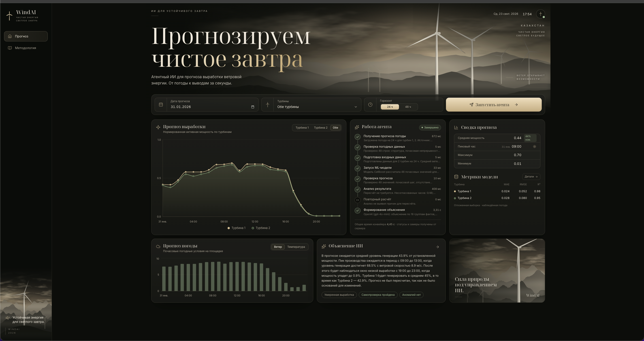Image resolution: width=644 pixels, height=341 pixels.
Task: Click the sun icon in Пиковый час row
Action: [x=535, y=147]
